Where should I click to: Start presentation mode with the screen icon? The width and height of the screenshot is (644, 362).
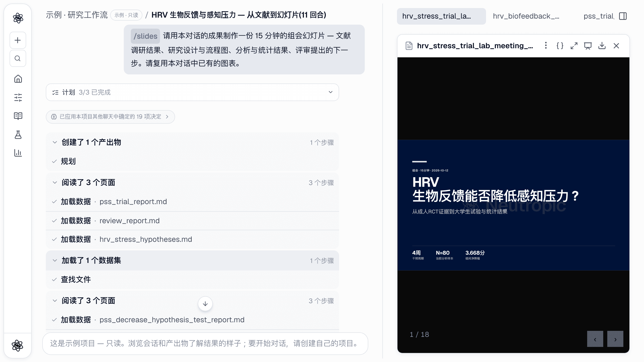coord(588,46)
